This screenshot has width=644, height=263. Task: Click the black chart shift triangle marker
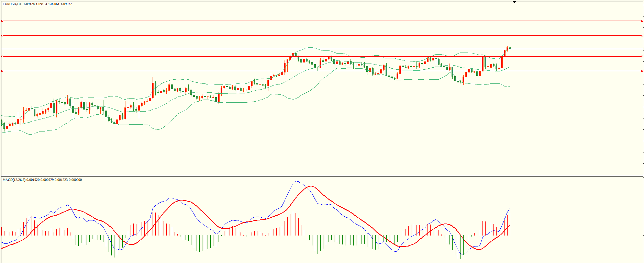coord(514,2)
